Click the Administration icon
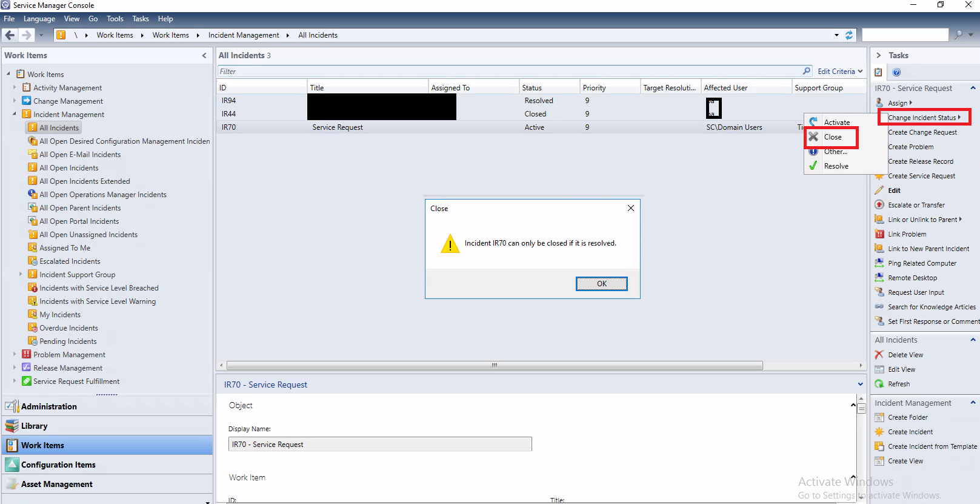The width and height of the screenshot is (980, 504). [x=12, y=406]
